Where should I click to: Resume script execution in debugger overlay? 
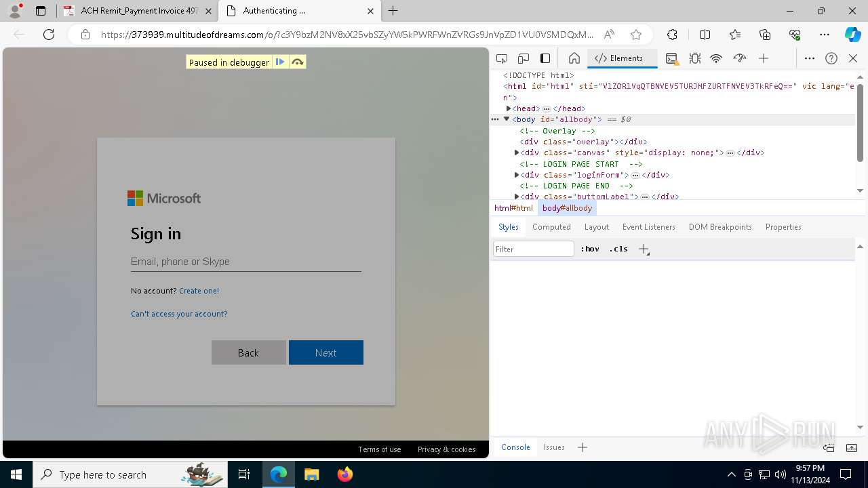[280, 62]
